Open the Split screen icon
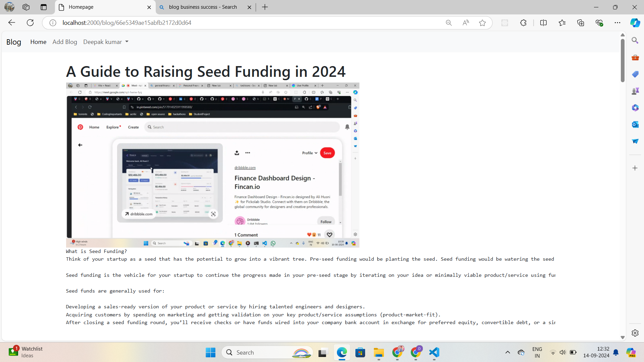Image resolution: width=644 pixels, height=362 pixels. [543, 22]
